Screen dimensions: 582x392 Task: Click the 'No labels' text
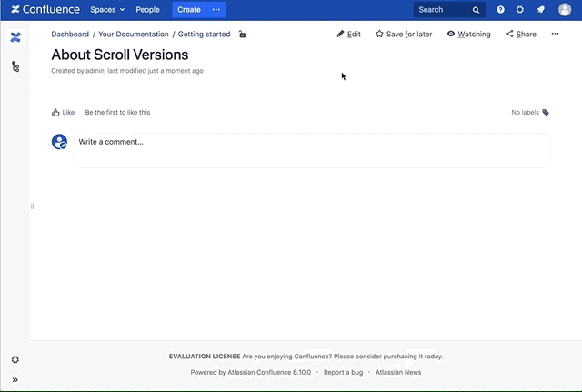(x=525, y=112)
